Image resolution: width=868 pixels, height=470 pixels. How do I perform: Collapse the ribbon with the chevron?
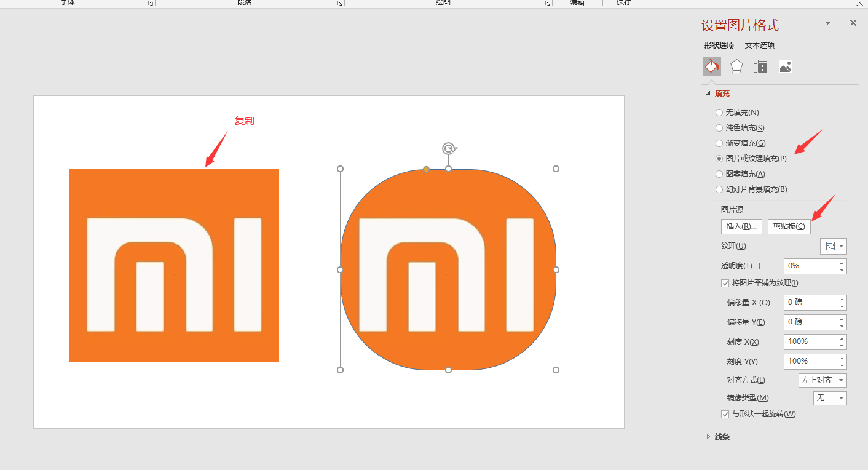(859, 3)
